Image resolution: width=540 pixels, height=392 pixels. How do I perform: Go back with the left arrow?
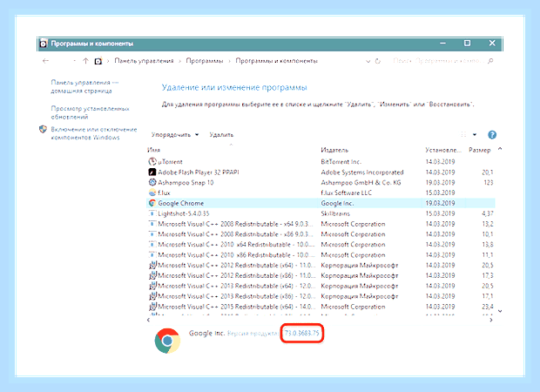45,61
